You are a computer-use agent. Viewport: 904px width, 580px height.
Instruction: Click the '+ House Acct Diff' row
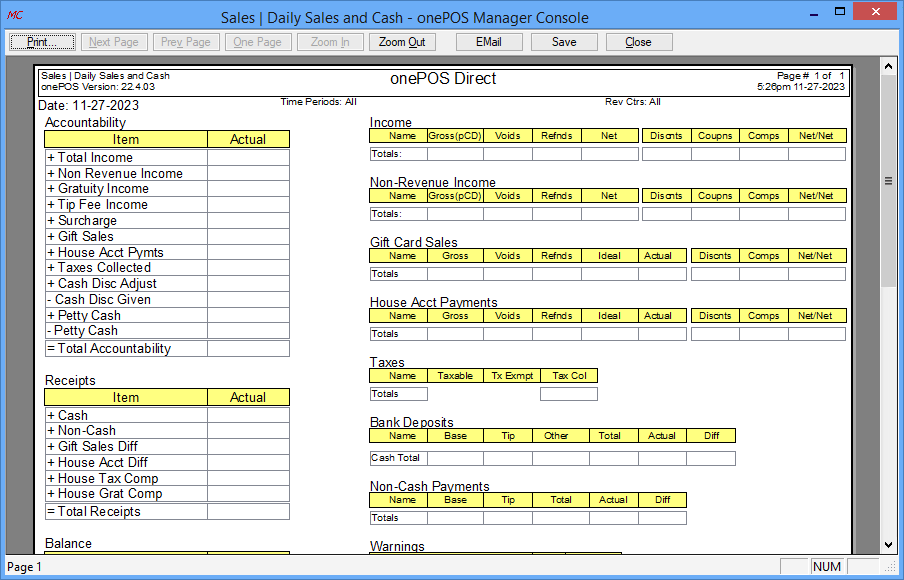coord(167,462)
